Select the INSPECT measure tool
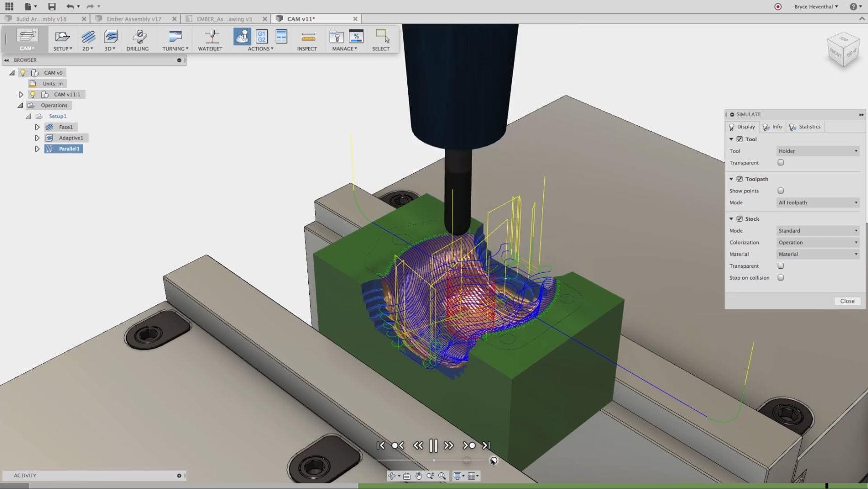 click(307, 41)
